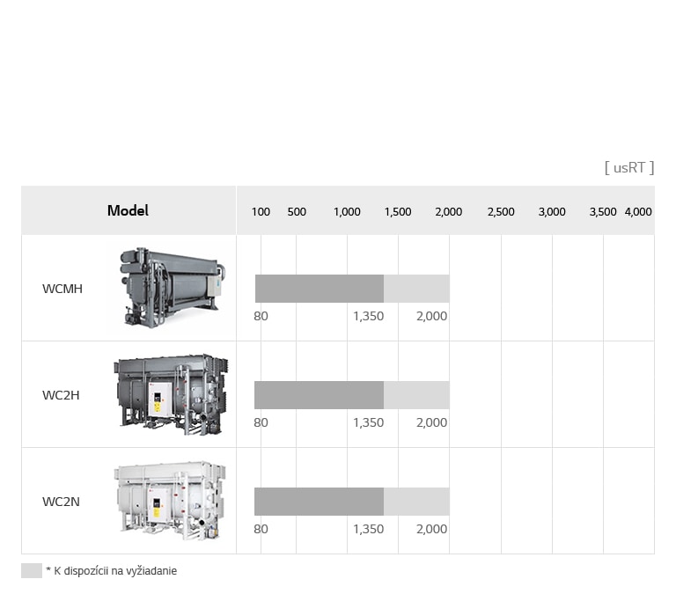Viewport: 676px width, 616px height.
Task: Click the light gray legend swatch
Action: pyautogui.click(x=32, y=570)
